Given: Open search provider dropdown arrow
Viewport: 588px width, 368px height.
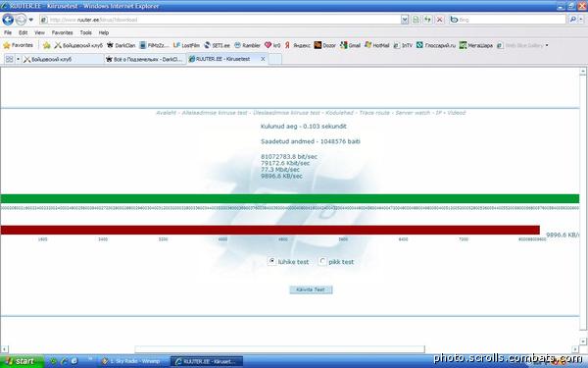Looking at the screenshot, I should tap(581, 20).
